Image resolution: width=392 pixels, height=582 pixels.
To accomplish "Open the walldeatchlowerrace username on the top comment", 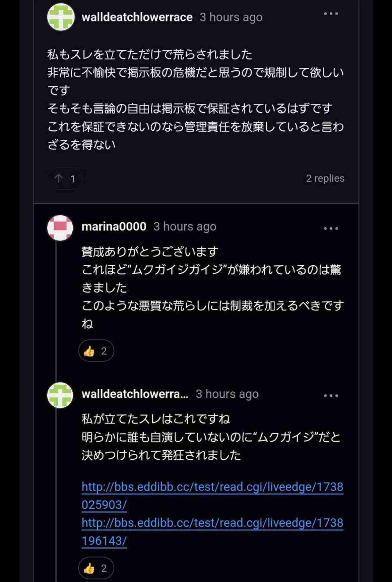I will [137, 17].
